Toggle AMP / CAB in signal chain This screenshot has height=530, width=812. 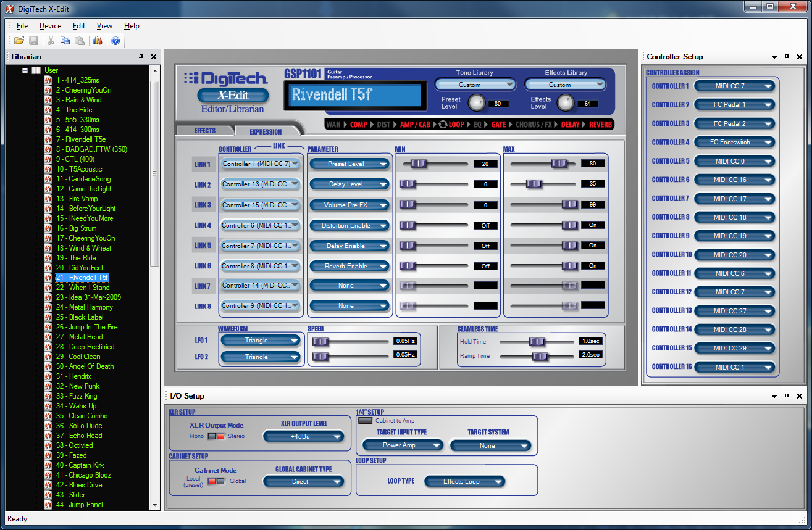415,125
